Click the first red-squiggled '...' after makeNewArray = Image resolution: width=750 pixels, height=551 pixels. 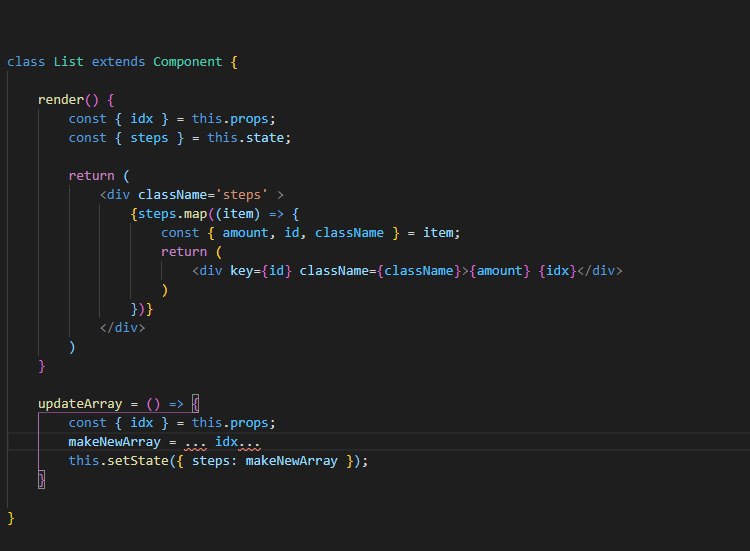195,443
